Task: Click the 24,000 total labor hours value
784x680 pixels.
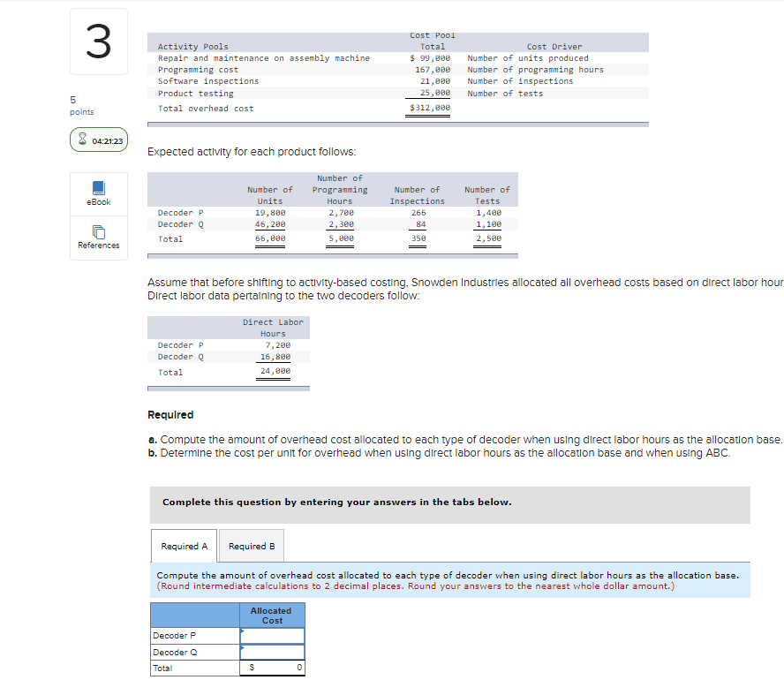Action: (x=275, y=371)
